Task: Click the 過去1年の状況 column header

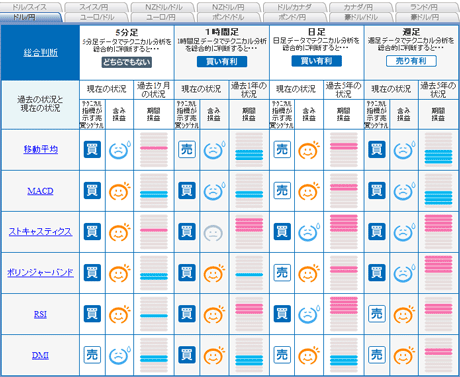Action: [249, 90]
